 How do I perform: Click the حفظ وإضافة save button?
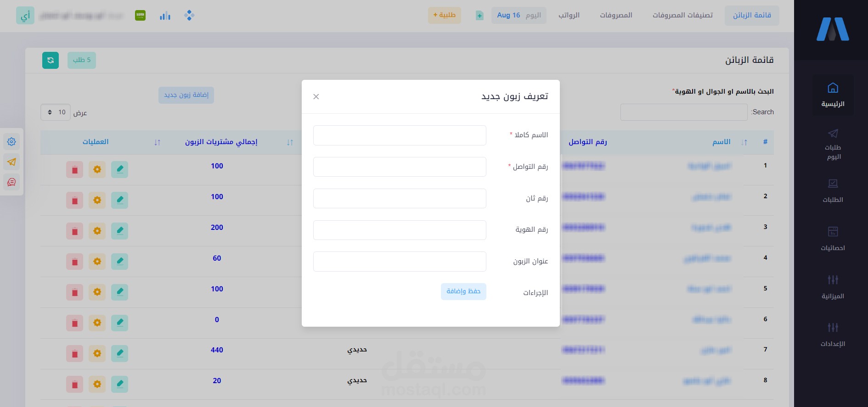pos(463,291)
